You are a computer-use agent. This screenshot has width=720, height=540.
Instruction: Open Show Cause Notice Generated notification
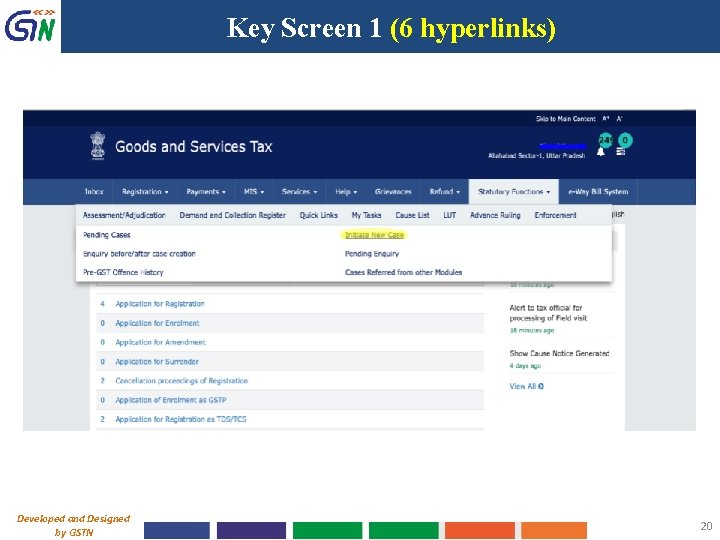coord(559,353)
